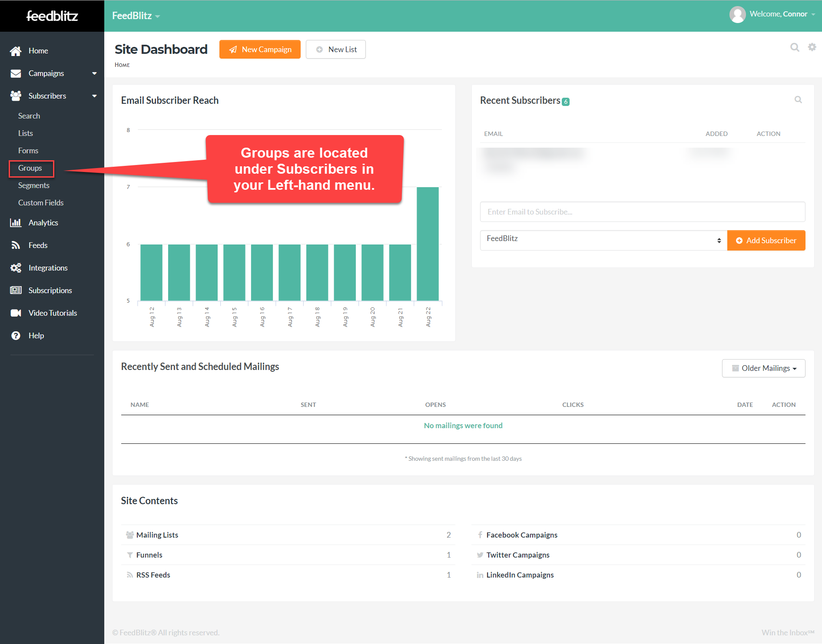Open the Funnels link

click(x=149, y=555)
